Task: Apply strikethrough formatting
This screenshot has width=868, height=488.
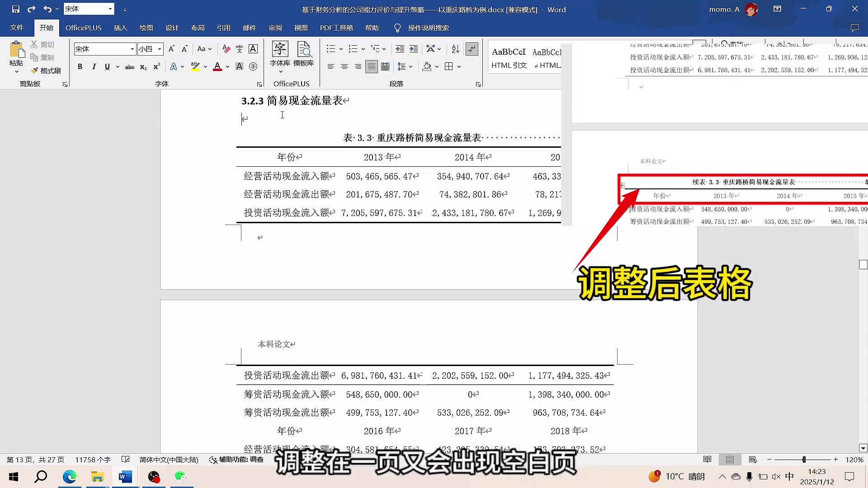Action: point(129,67)
